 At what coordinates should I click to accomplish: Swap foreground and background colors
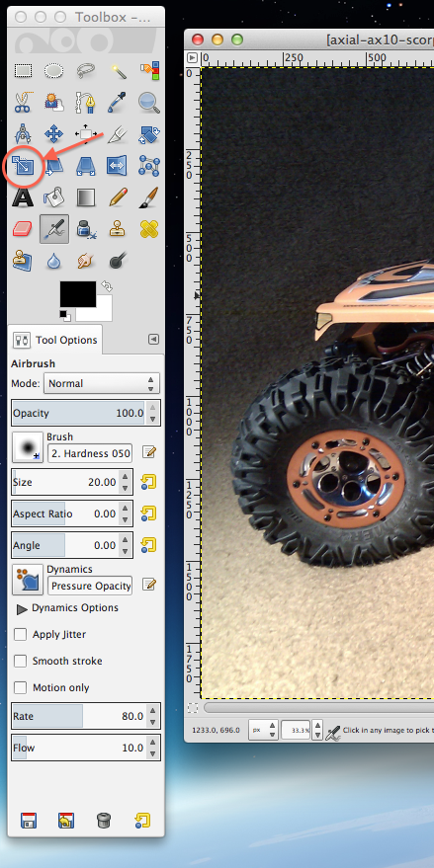(x=107, y=286)
